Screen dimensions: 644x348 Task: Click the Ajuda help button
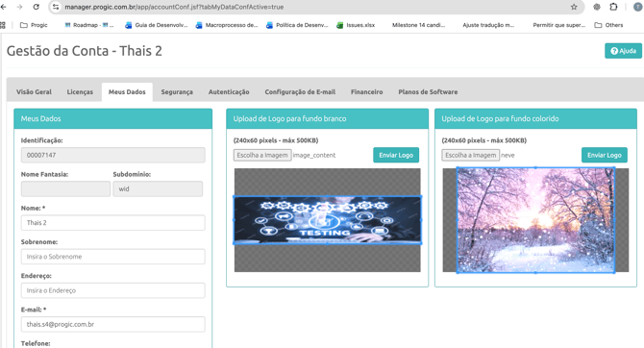click(x=623, y=51)
